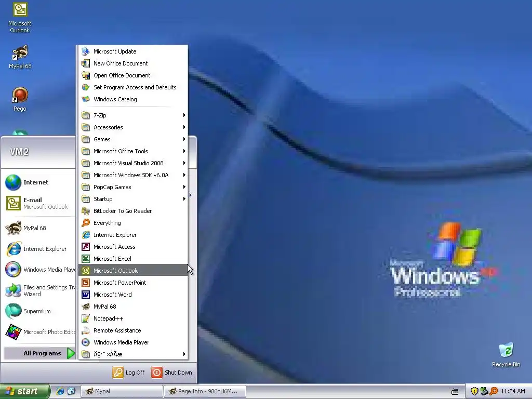Screen dimensions: 532x399
Task: Click the Everything search tray icon
Action: click(x=494, y=391)
